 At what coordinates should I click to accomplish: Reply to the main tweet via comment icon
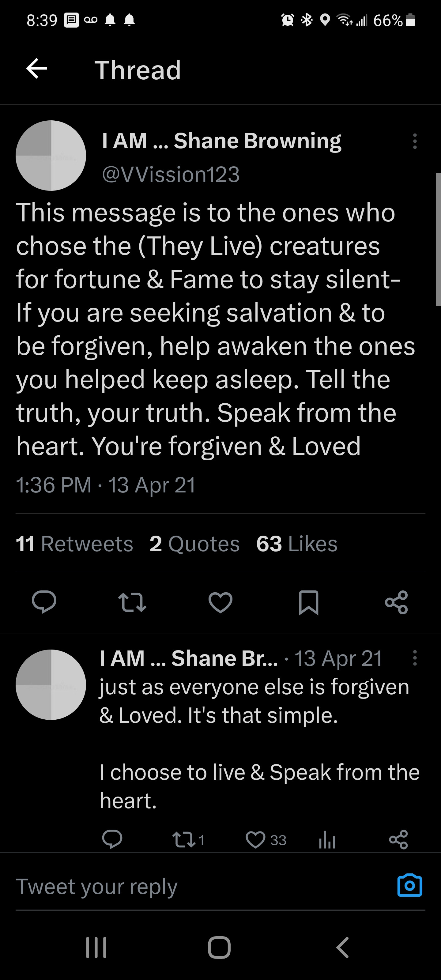coord(44,602)
